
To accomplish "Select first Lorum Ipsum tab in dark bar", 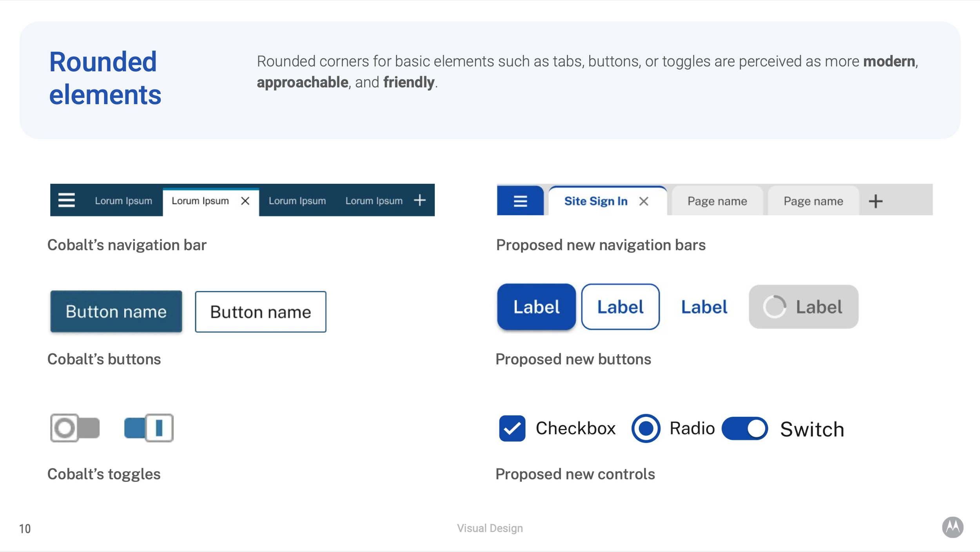I will click(123, 201).
